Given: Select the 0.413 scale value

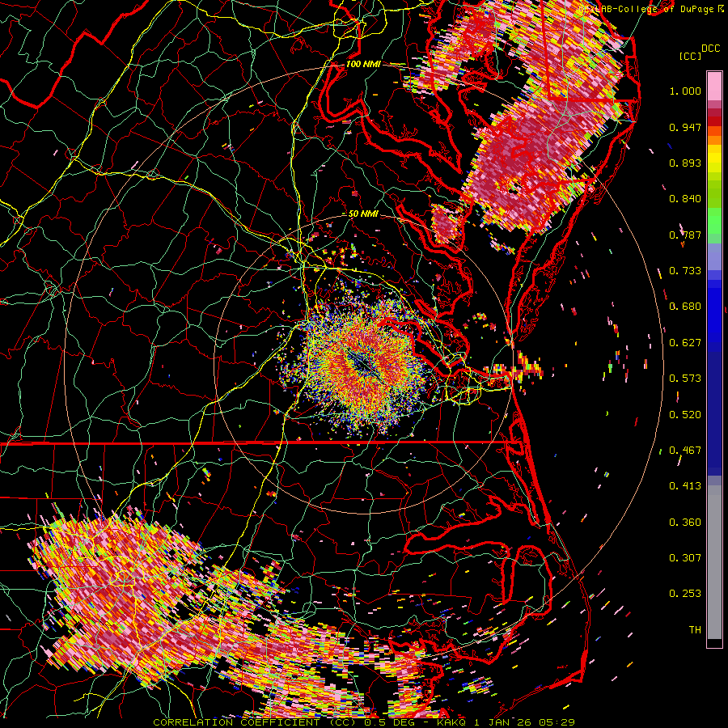Looking at the screenshot, I should click(x=685, y=486).
